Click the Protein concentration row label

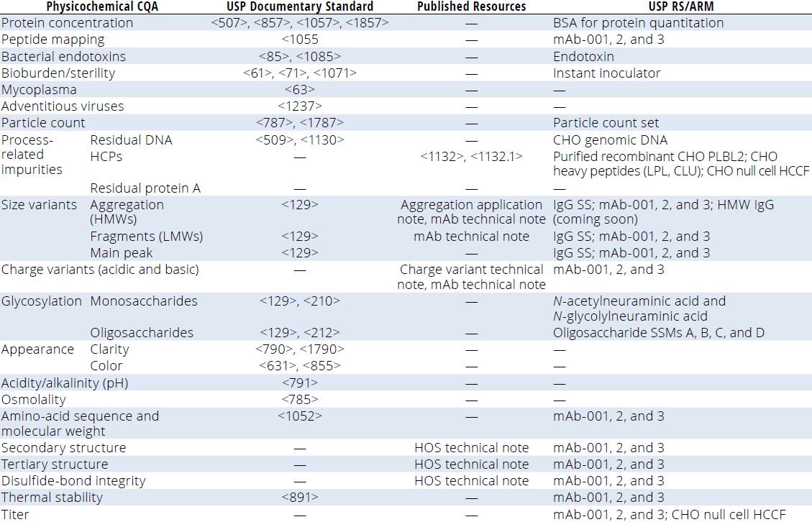(x=67, y=23)
